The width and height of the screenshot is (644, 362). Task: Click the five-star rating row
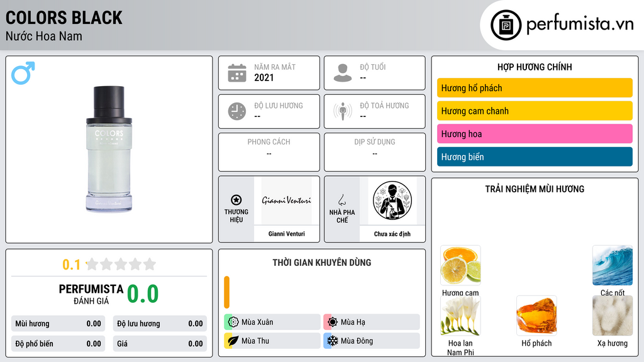121,264
